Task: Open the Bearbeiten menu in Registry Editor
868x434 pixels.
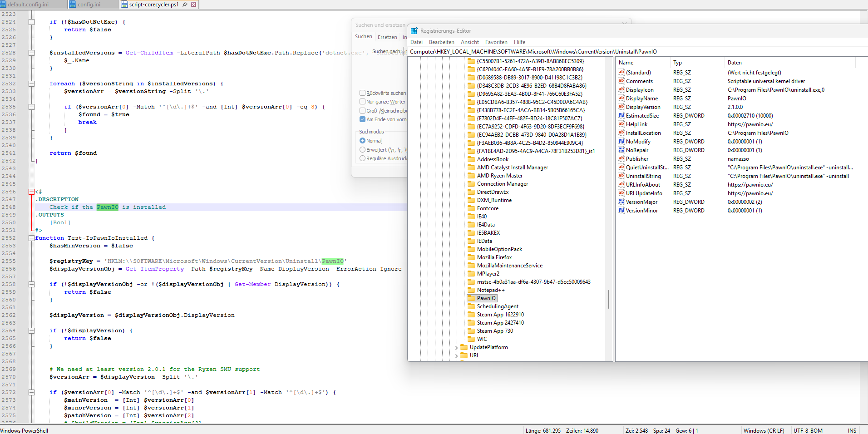Action: point(442,42)
